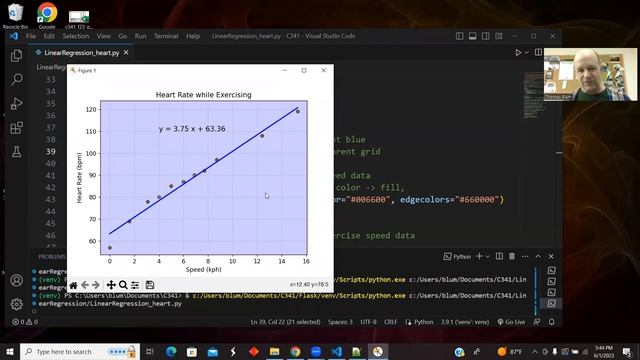Open Configure subplots settings

click(135, 285)
